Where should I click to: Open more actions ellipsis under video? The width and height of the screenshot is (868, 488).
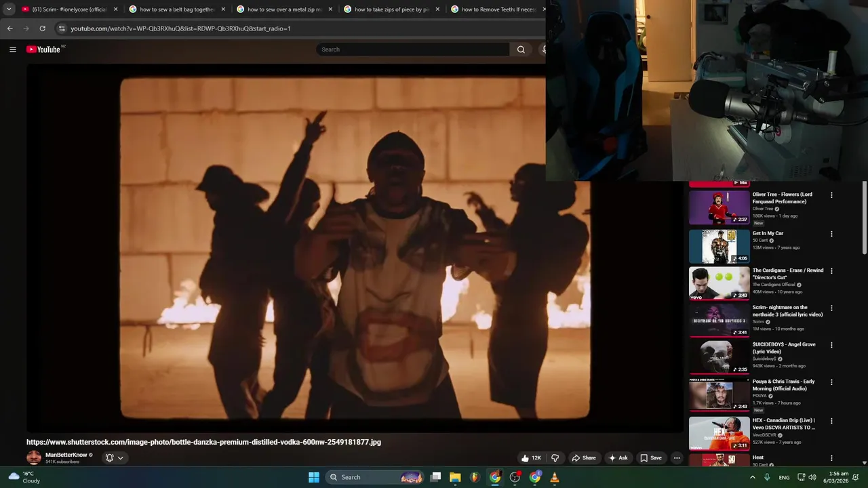click(x=676, y=458)
